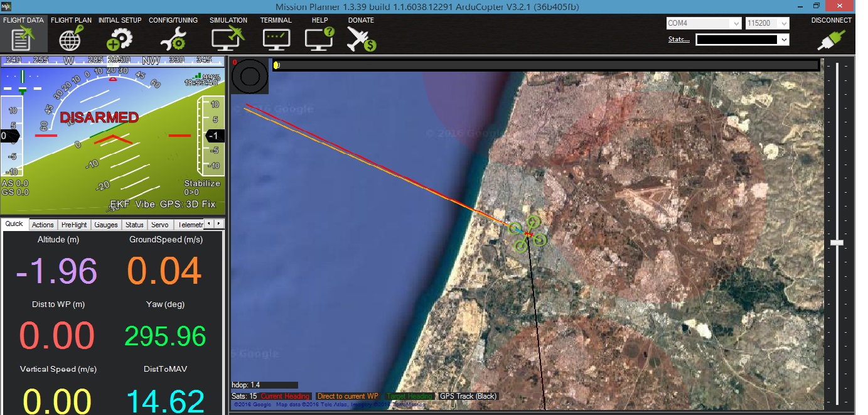Click the Dist to WP value 0.00
This screenshot has width=868, height=415.
[57, 336]
